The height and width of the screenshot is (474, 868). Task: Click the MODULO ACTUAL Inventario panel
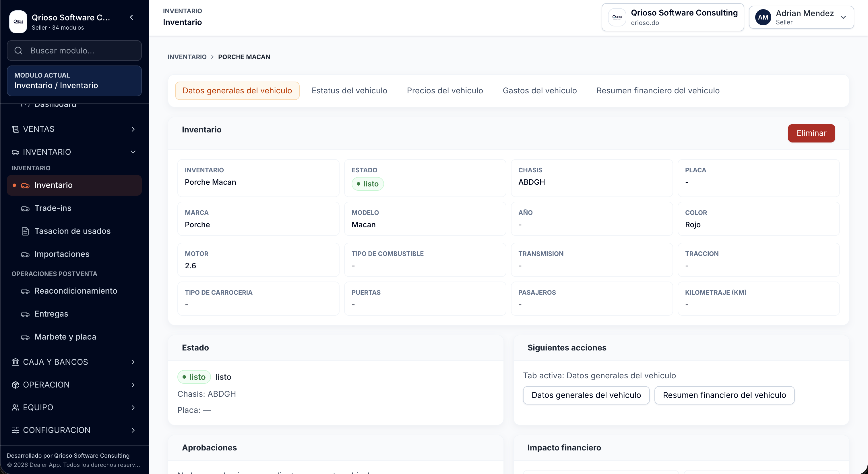[x=74, y=81]
